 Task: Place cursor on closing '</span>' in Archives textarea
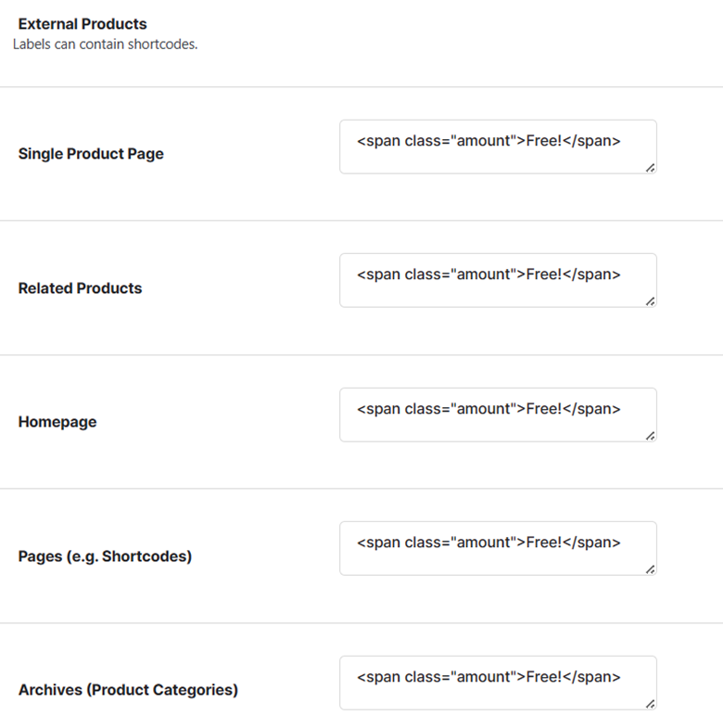(x=591, y=677)
